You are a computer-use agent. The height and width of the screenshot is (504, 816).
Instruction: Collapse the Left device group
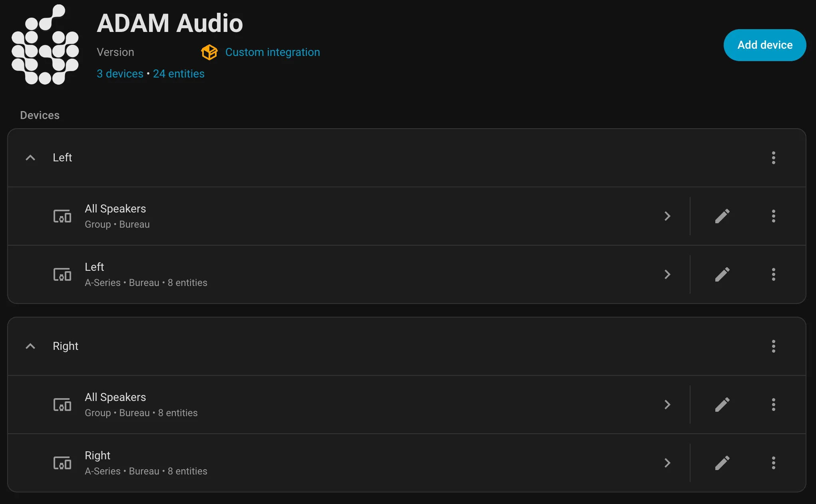[x=30, y=158]
